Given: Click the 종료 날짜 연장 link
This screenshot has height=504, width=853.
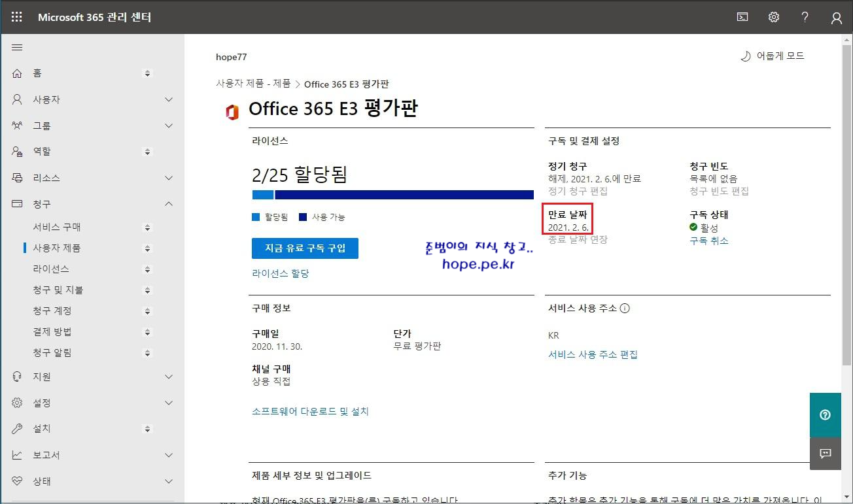Looking at the screenshot, I should [x=578, y=239].
